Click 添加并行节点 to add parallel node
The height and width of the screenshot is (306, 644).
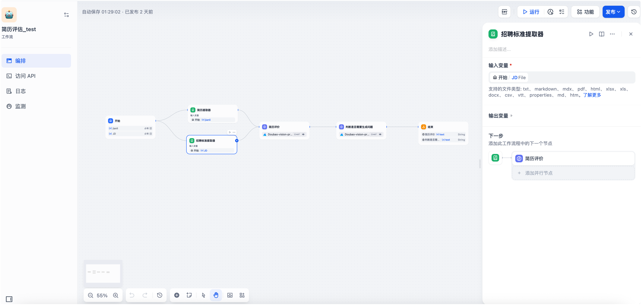[x=574, y=173]
